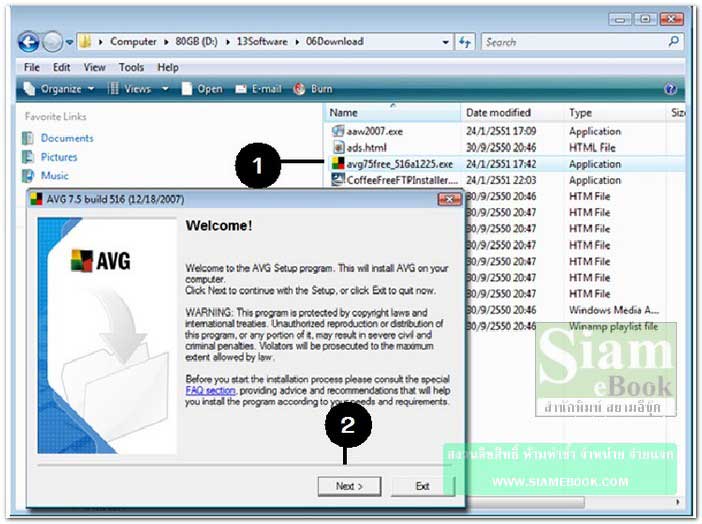This screenshot has width=702, height=524.
Task: Click the horizontal scrollbar in file list
Action: 525,502
